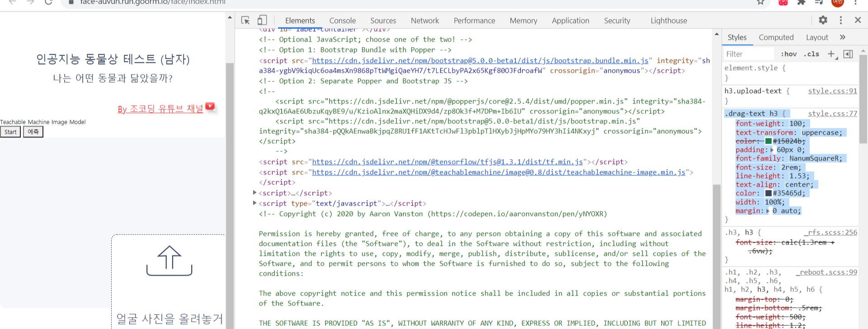868x329 pixels.
Task: Select the text-align: center declaration
Action: point(774,184)
